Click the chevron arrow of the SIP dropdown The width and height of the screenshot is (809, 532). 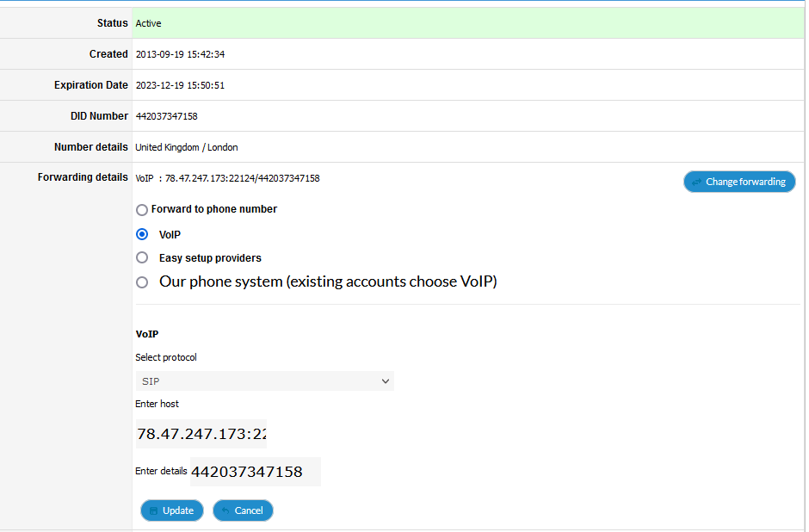pyautogui.click(x=385, y=381)
